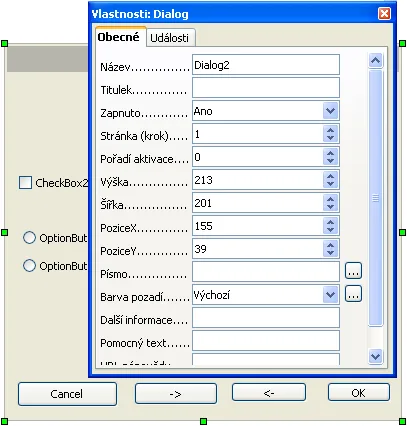Increase the Stránka (krok) value with up arrow

click(x=330, y=130)
